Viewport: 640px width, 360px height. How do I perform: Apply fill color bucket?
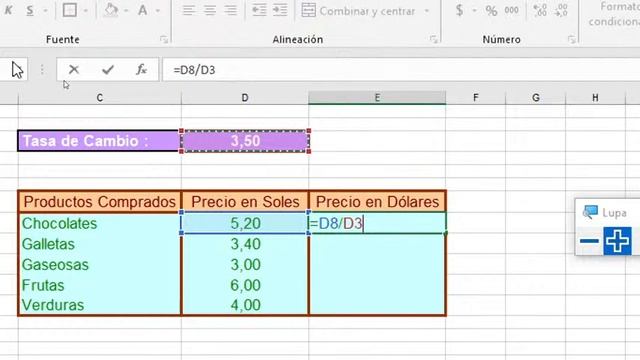[x=111, y=10]
